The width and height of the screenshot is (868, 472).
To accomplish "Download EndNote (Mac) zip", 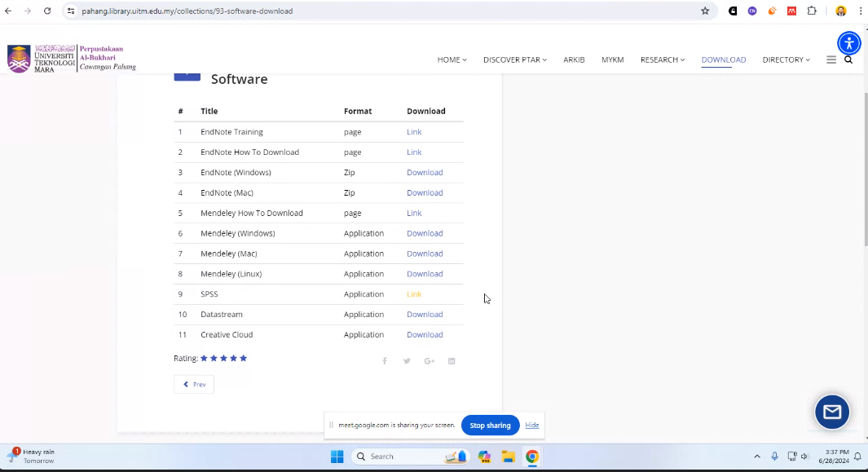I will pyautogui.click(x=425, y=192).
